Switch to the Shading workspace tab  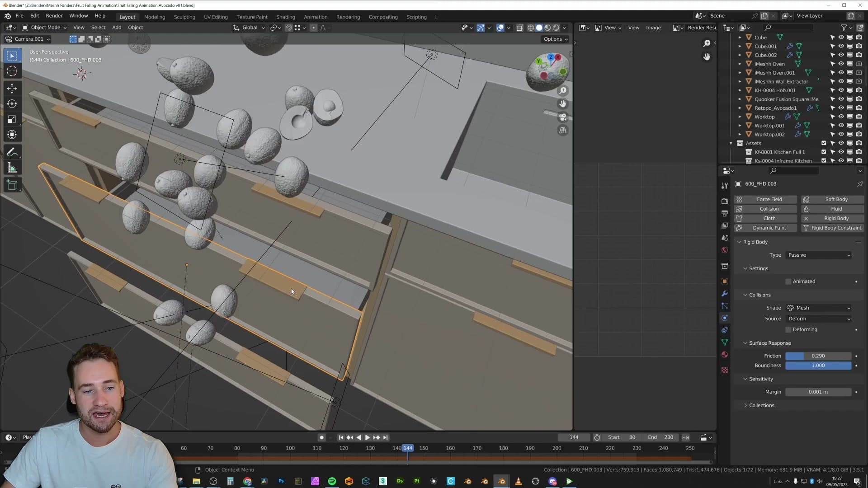point(286,17)
